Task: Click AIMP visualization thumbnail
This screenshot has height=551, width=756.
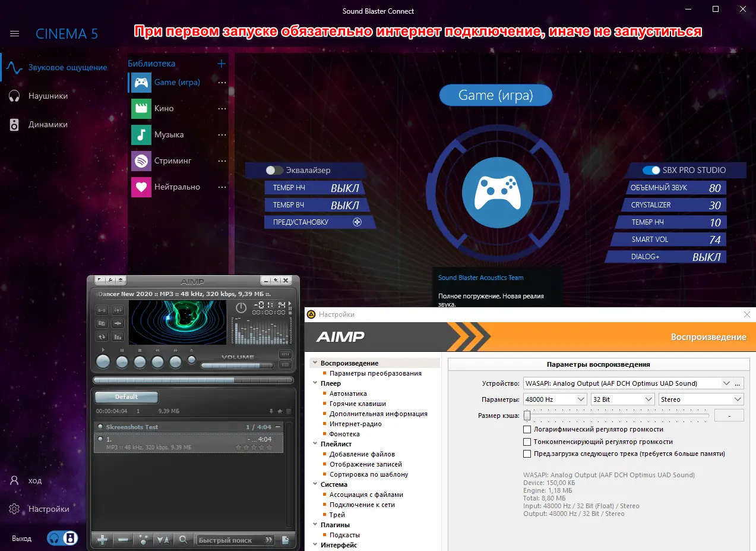Action: [178, 322]
